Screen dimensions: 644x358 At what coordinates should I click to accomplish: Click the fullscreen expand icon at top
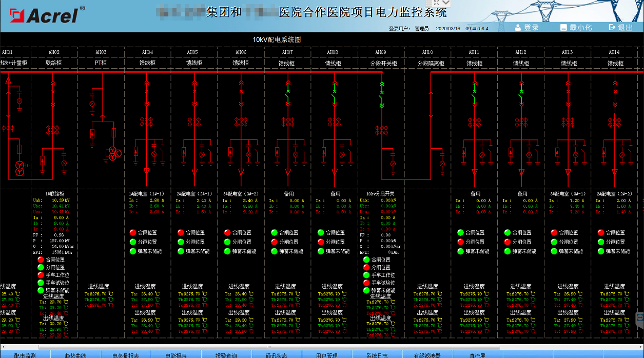pos(436,3)
